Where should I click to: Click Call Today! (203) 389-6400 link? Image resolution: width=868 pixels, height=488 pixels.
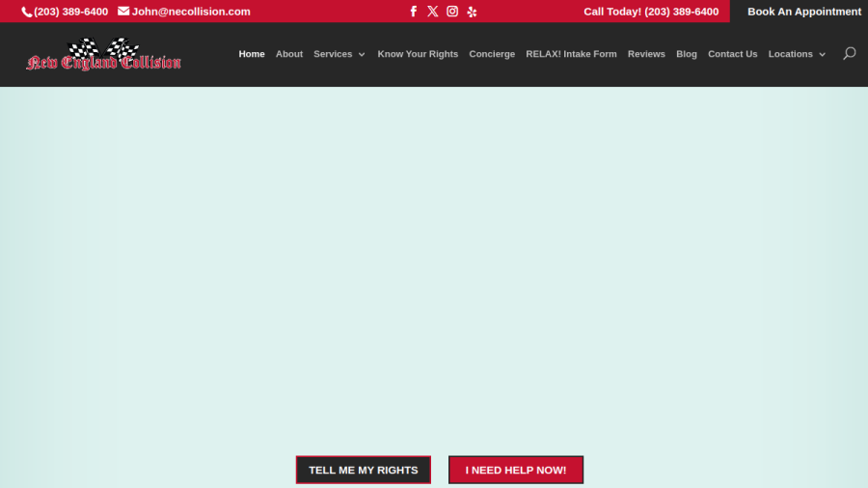tap(651, 12)
